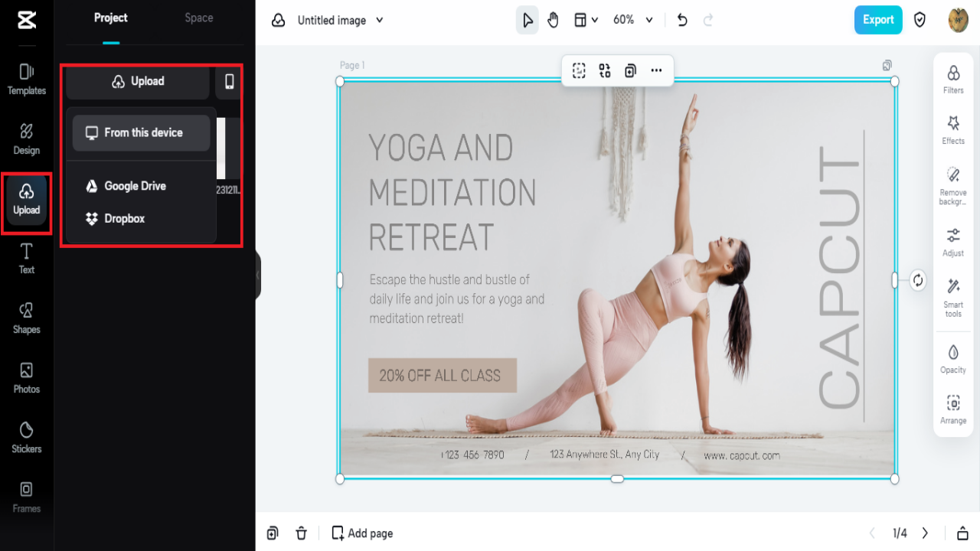The image size is (980, 551).
Task: Delete the current page with the trash icon
Action: (x=302, y=533)
